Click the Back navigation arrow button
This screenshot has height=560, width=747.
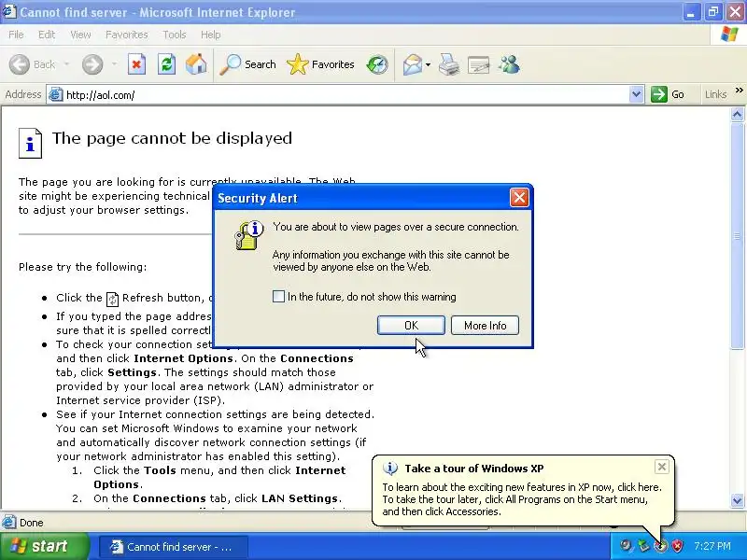(x=20, y=64)
